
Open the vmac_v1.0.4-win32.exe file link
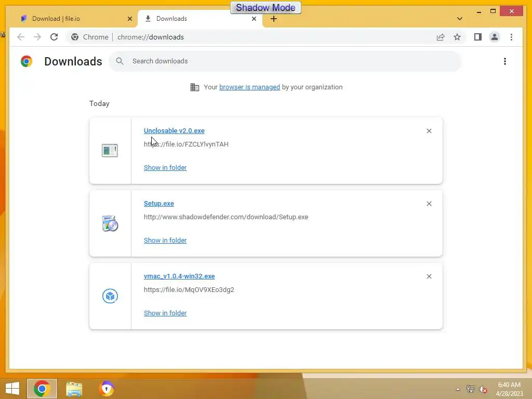click(x=179, y=276)
